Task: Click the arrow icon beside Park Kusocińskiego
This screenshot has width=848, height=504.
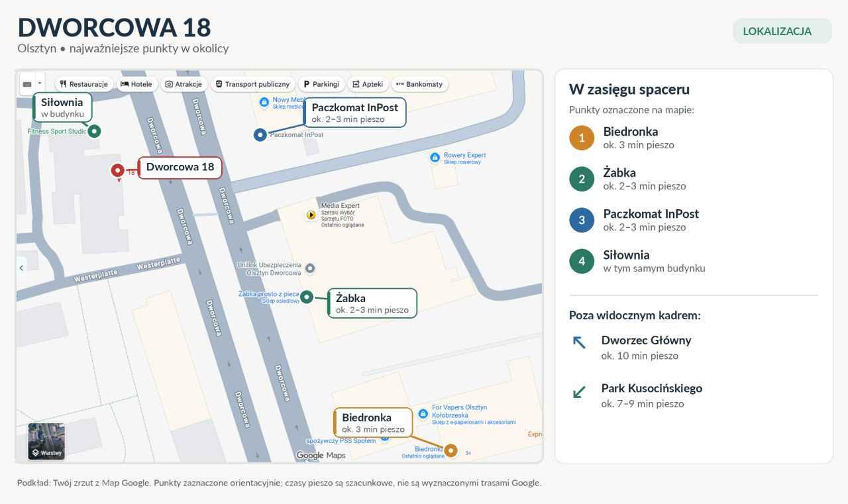Action: (x=579, y=392)
